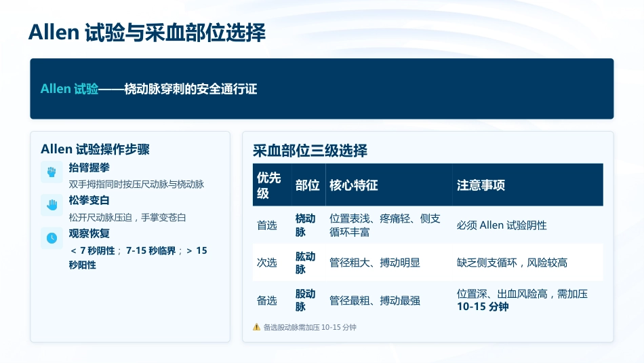Click the fist icon beside 抬臂握拳
The height and width of the screenshot is (363, 644).
[52, 172]
